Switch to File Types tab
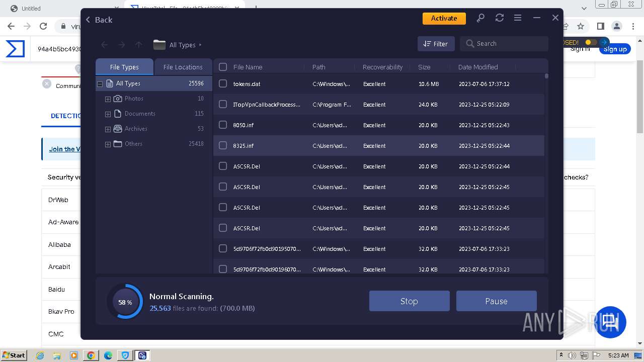Image resolution: width=644 pixels, height=362 pixels. pyautogui.click(x=124, y=67)
